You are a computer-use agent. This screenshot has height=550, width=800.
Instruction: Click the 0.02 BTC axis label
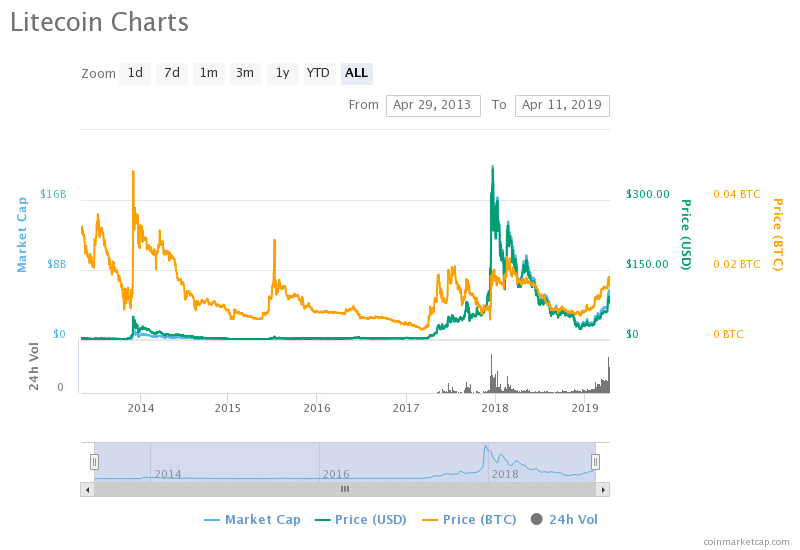737,264
